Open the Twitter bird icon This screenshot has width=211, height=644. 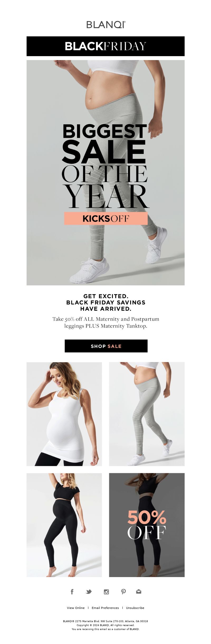pos(89,592)
